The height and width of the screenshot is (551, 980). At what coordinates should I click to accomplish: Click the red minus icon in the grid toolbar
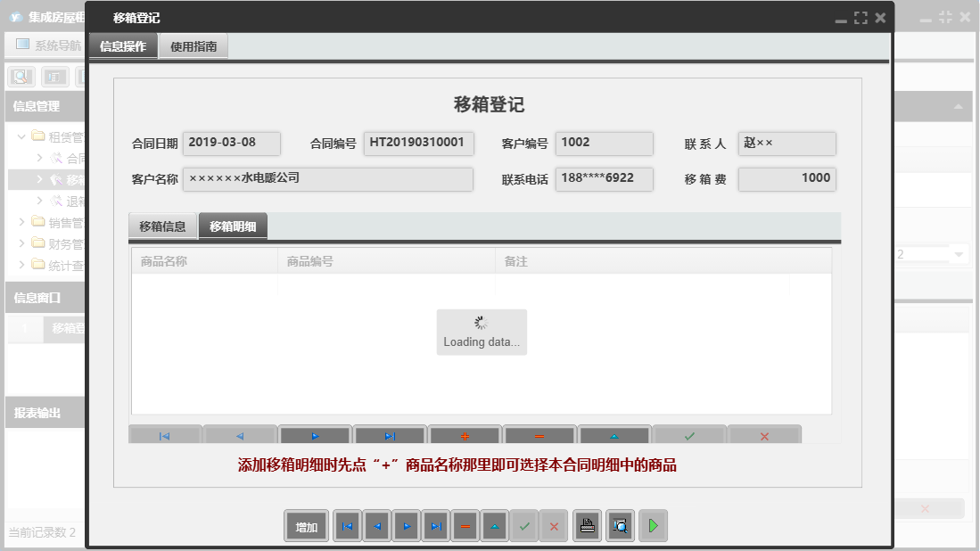539,434
